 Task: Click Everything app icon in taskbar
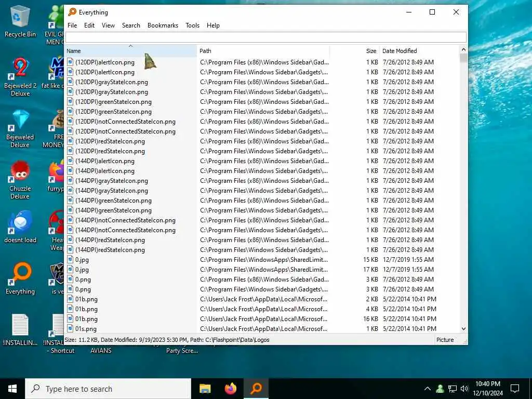point(256,389)
